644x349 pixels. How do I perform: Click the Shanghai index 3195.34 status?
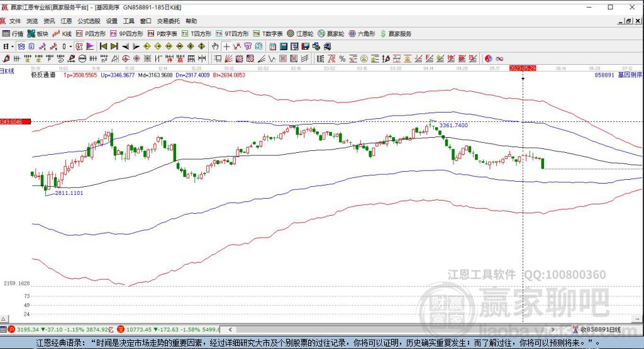[x=61, y=330]
